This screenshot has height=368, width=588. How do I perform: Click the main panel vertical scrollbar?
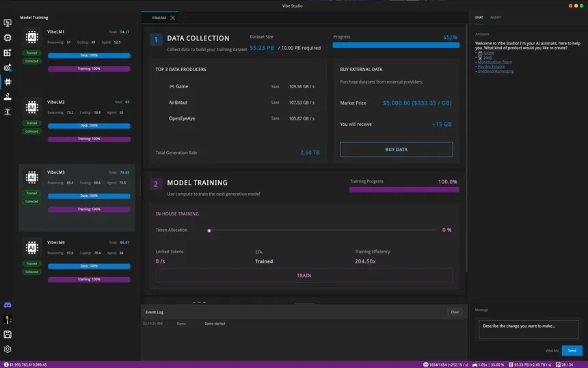pos(466,148)
